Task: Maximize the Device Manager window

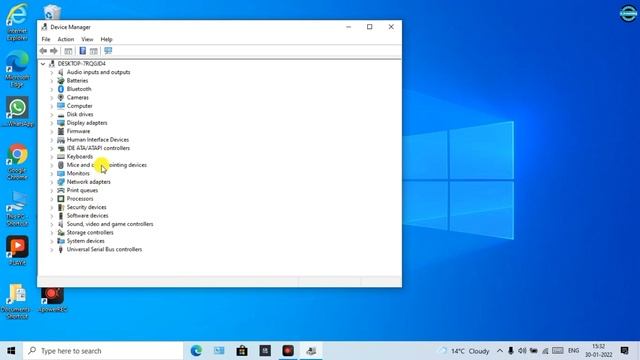Action: pyautogui.click(x=369, y=27)
